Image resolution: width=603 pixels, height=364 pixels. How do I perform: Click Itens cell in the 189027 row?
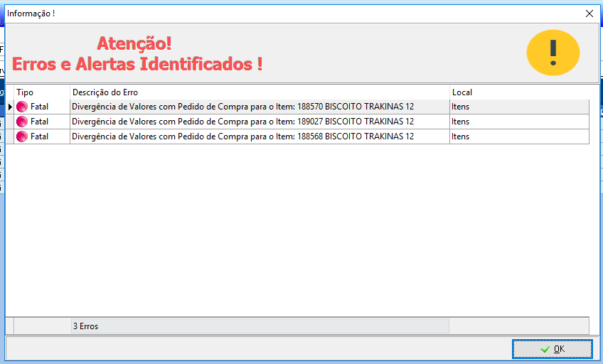coord(519,122)
